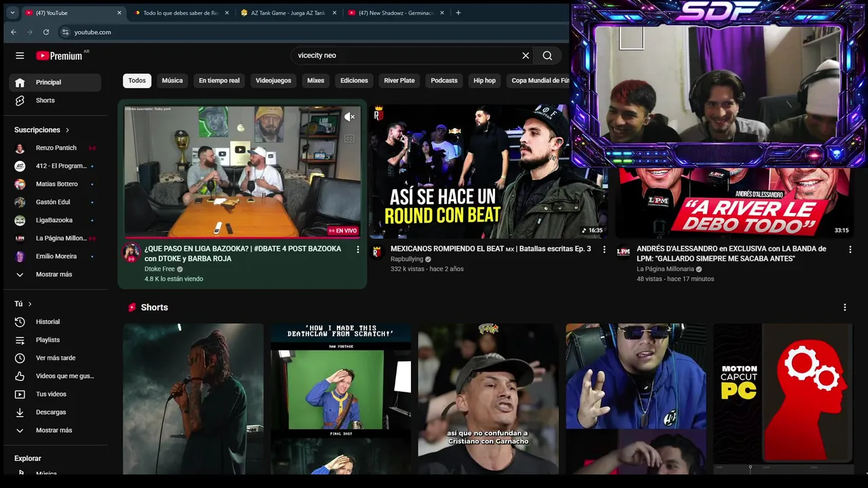Open Shorts shelf options menu
This screenshot has height=488, width=868.
coord(845,307)
